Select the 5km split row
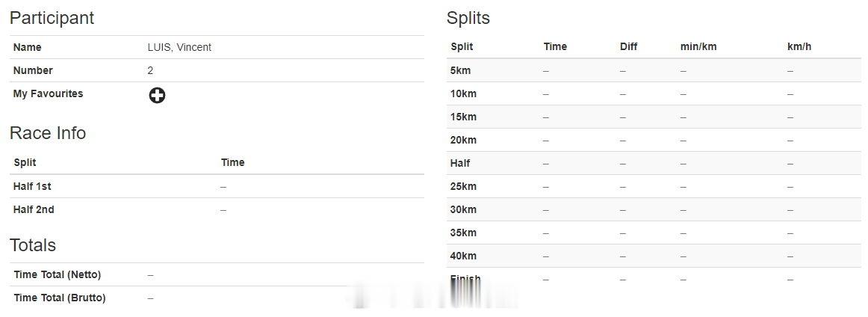 (x=654, y=70)
